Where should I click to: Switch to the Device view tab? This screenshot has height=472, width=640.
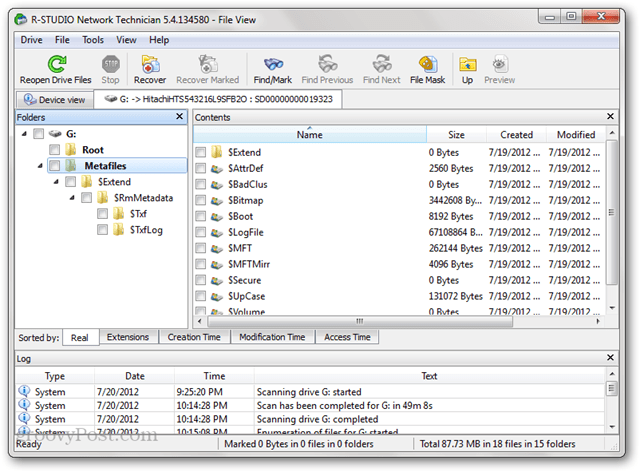(x=55, y=100)
